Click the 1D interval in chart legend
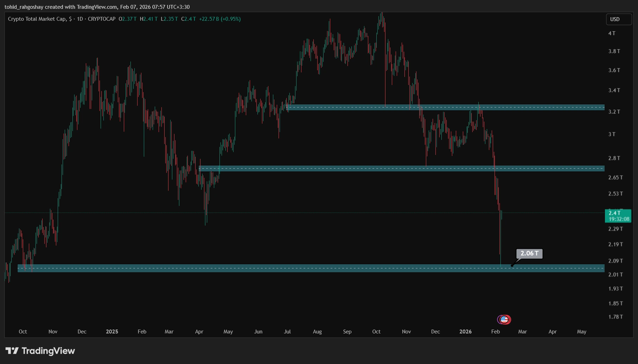The image size is (638, 364). click(x=80, y=19)
